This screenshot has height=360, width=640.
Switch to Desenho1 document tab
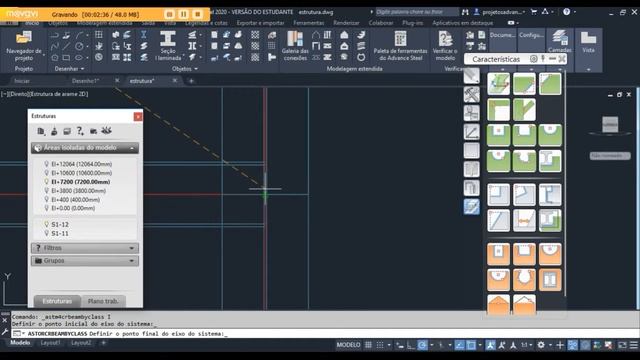(x=86, y=81)
